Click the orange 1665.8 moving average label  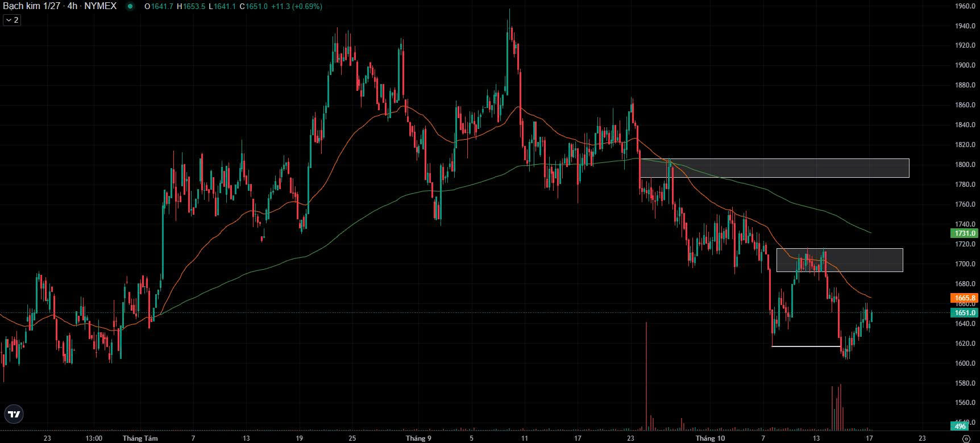pyautogui.click(x=965, y=298)
